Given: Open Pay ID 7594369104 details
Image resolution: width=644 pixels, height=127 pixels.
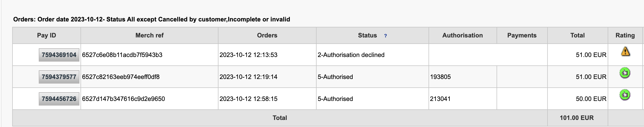Looking at the screenshot, I should tap(59, 55).
